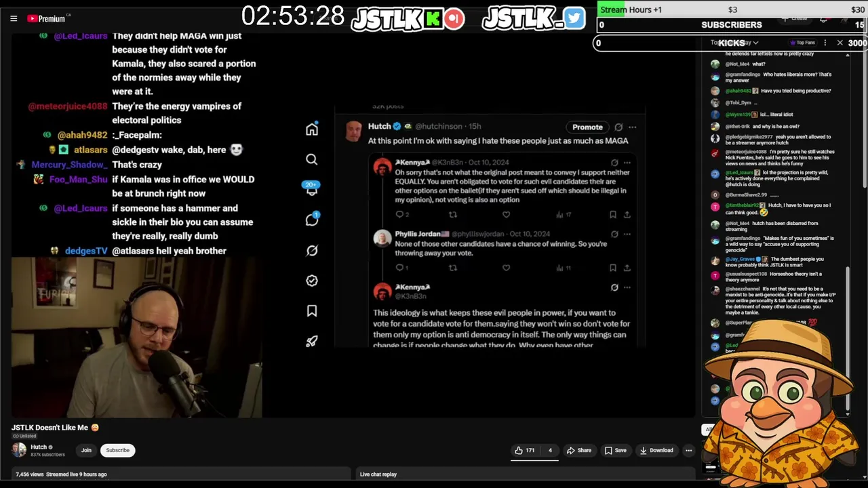Reply to Kennya's Oct 10 tweet

(x=400, y=214)
